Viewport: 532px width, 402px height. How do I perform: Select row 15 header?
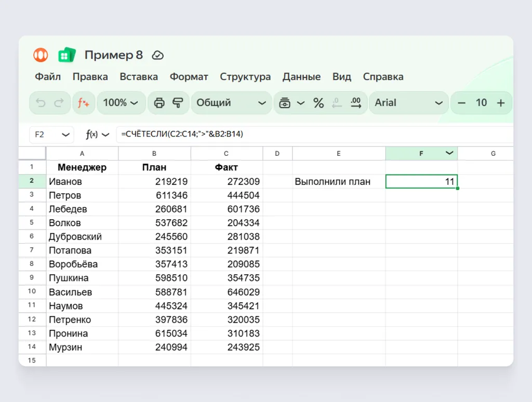(x=32, y=360)
